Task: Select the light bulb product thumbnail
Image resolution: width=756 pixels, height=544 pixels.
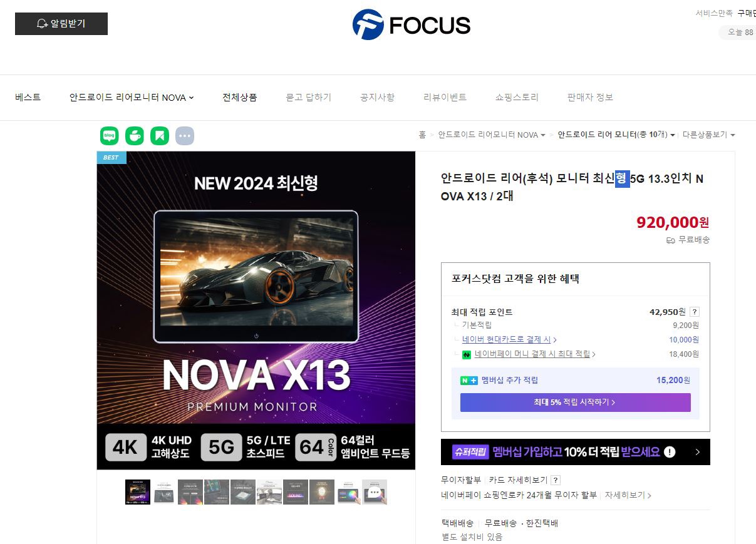Action: click(322, 492)
